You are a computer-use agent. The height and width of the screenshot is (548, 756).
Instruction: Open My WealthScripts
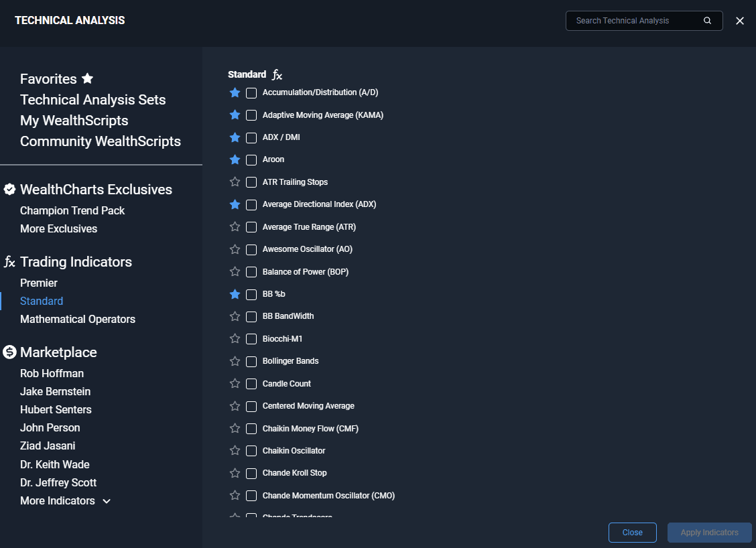click(74, 121)
